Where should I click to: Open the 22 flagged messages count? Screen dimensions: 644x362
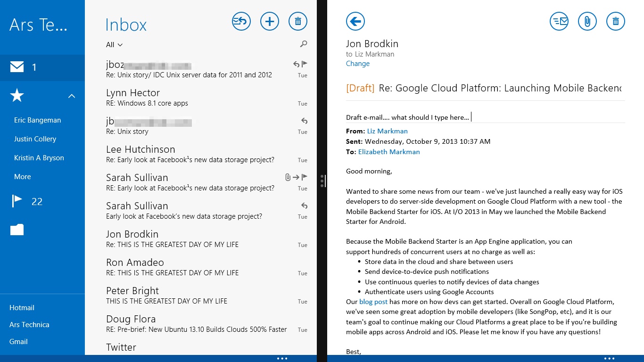(37, 202)
